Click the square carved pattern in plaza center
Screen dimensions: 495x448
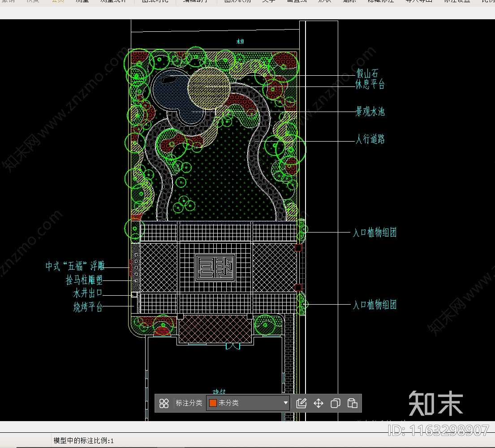click(215, 268)
